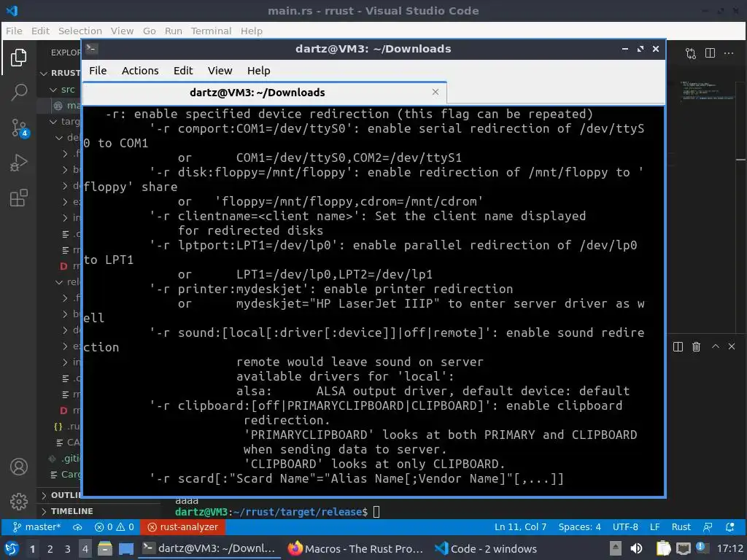Screen dimensions: 747x560
Task: Open Run and Debug view
Action: tap(18, 163)
